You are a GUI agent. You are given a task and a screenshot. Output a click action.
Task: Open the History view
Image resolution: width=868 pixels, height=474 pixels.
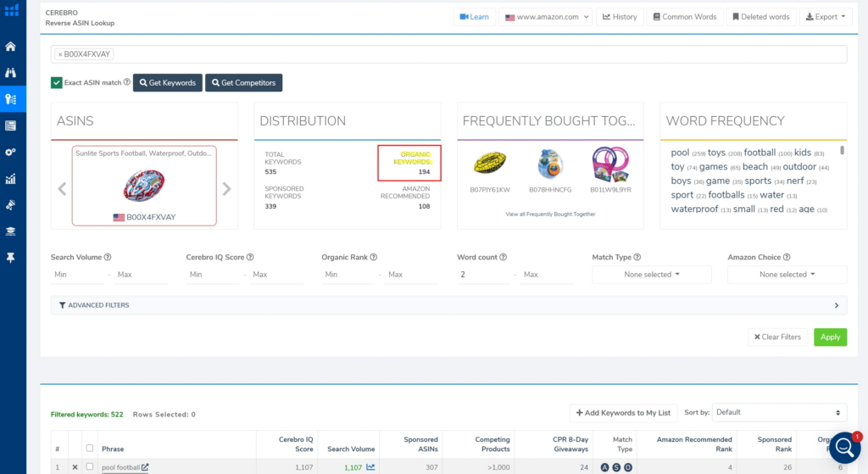click(x=620, y=17)
